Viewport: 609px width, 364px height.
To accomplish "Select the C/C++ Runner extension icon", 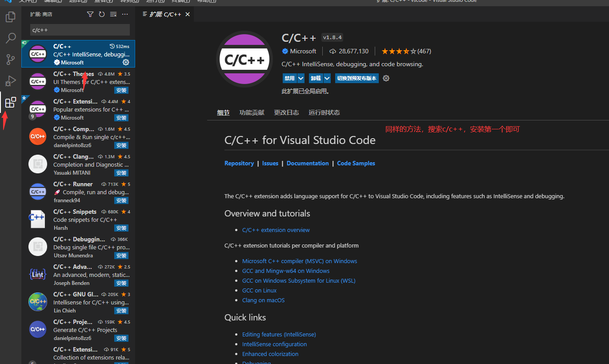I will tap(38, 192).
